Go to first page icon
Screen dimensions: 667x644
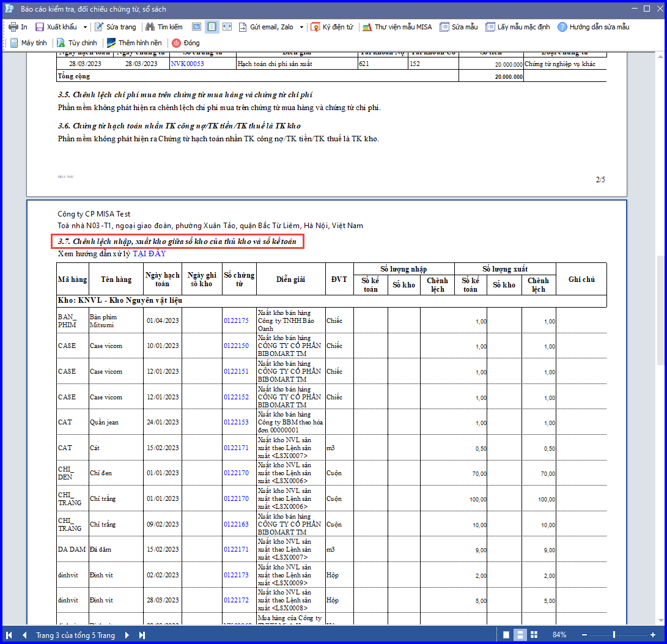[9, 635]
